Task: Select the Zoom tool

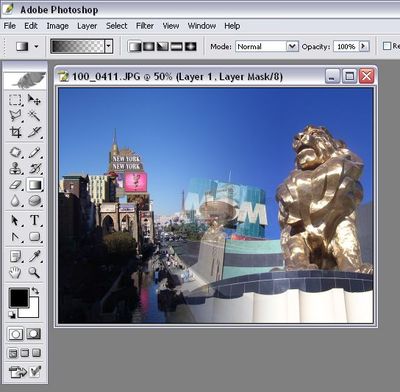Action: pyautogui.click(x=34, y=273)
